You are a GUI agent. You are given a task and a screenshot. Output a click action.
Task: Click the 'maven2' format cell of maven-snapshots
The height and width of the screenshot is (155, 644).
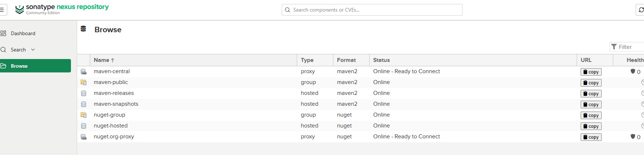[347, 104]
